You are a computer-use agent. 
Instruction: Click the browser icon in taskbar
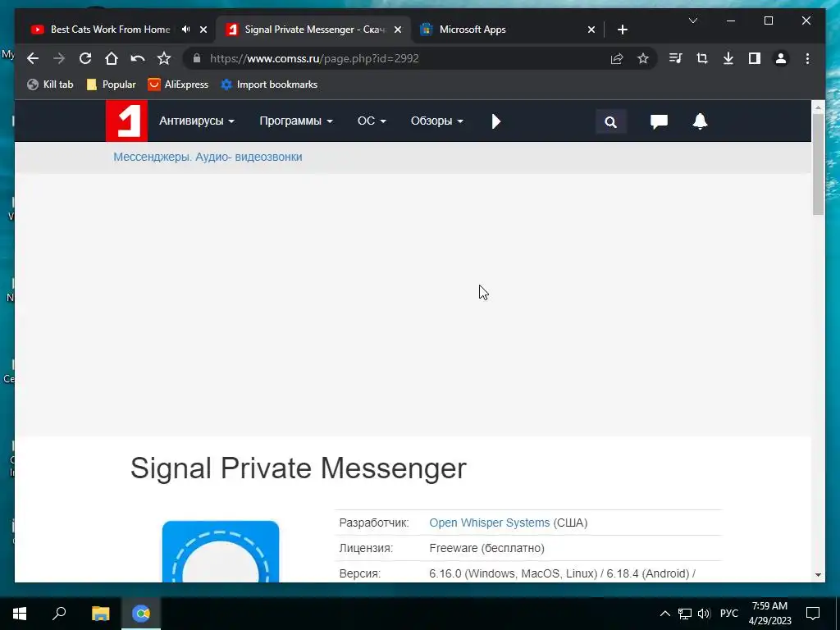click(x=141, y=614)
